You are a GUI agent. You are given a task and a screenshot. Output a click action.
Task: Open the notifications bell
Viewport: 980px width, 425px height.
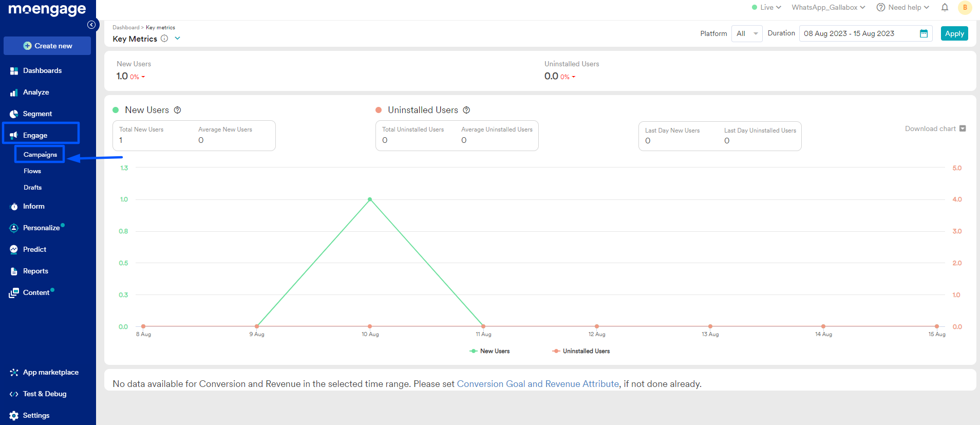945,7
